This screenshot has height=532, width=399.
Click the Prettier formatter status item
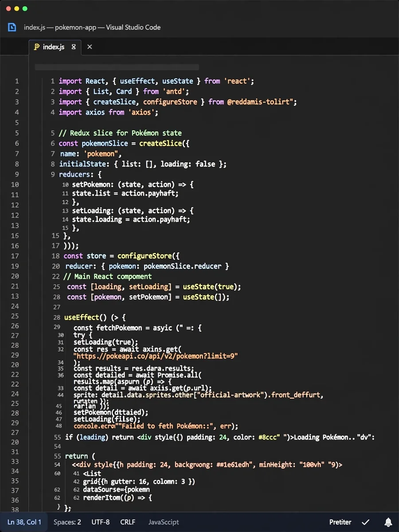coord(340,522)
